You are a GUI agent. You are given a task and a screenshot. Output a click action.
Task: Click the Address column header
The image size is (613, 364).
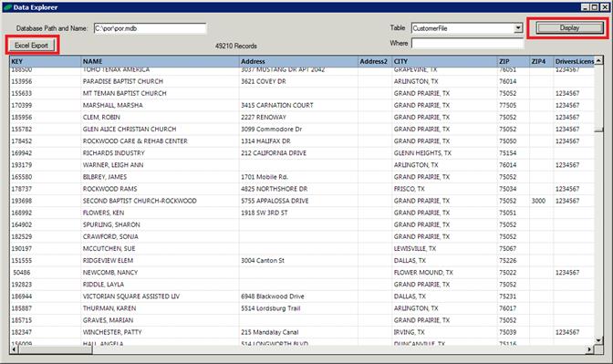[298, 61]
